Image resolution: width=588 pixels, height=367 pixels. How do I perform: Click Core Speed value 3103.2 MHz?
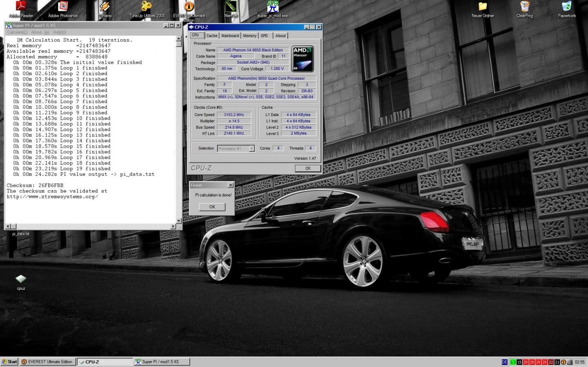(234, 115)
